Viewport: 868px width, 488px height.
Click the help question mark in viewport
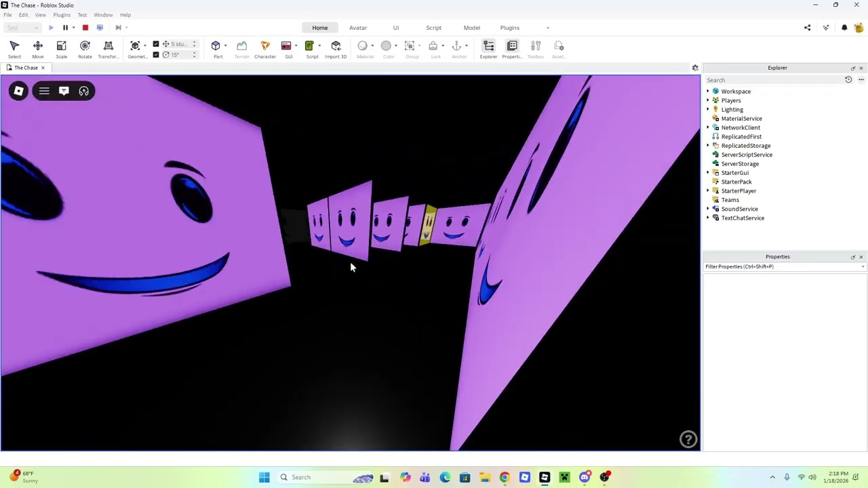(x=688, y=439)
